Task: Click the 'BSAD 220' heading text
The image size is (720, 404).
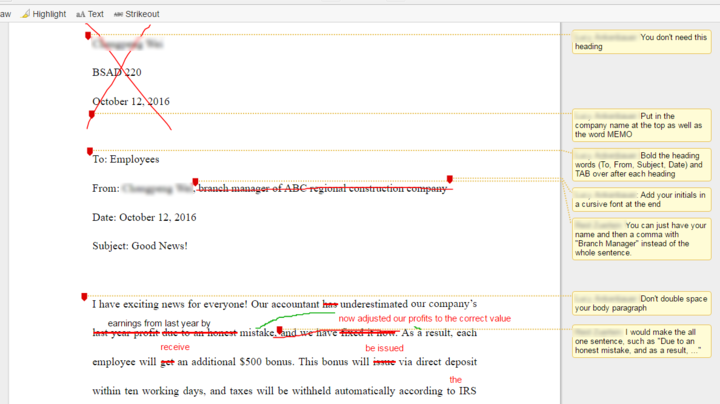Action: point(117,73)
